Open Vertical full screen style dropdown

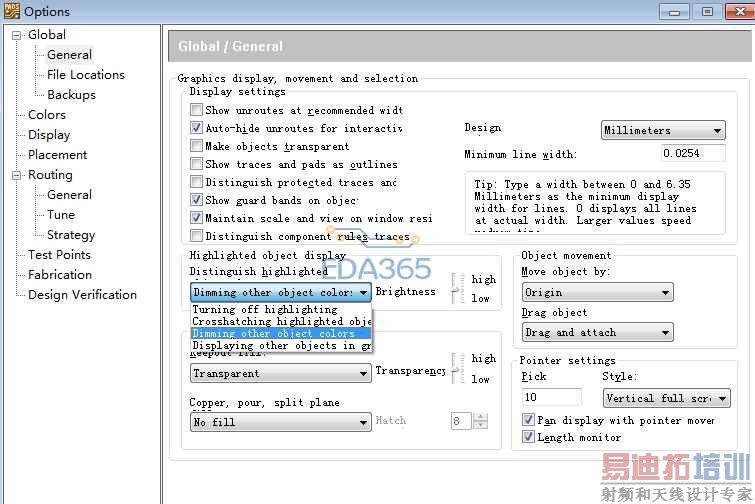point(666,398)
